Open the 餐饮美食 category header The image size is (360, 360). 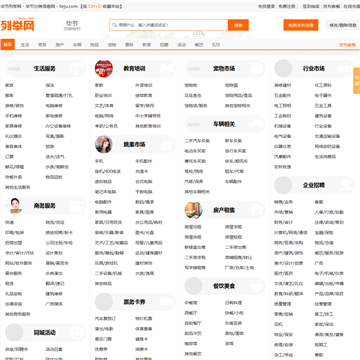click(x=224, y=286)
